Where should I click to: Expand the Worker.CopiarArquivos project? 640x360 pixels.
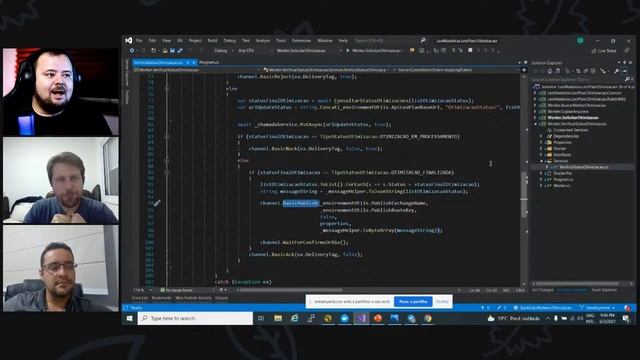coord(535,111)
